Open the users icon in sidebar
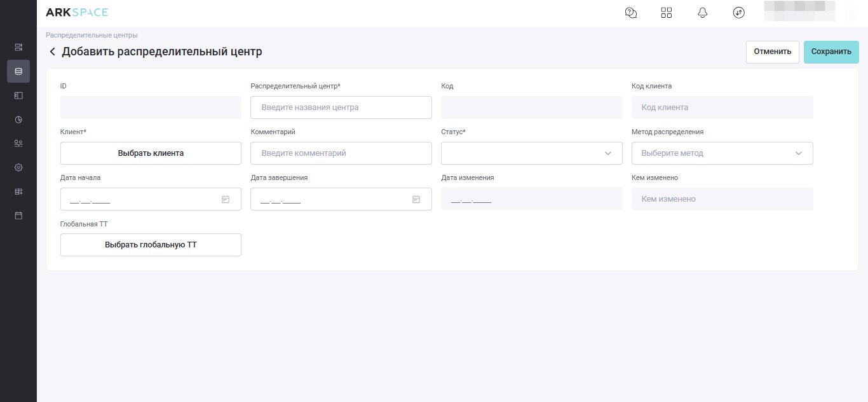This screenshot has height=402, width=868. [x=18, y=144]
